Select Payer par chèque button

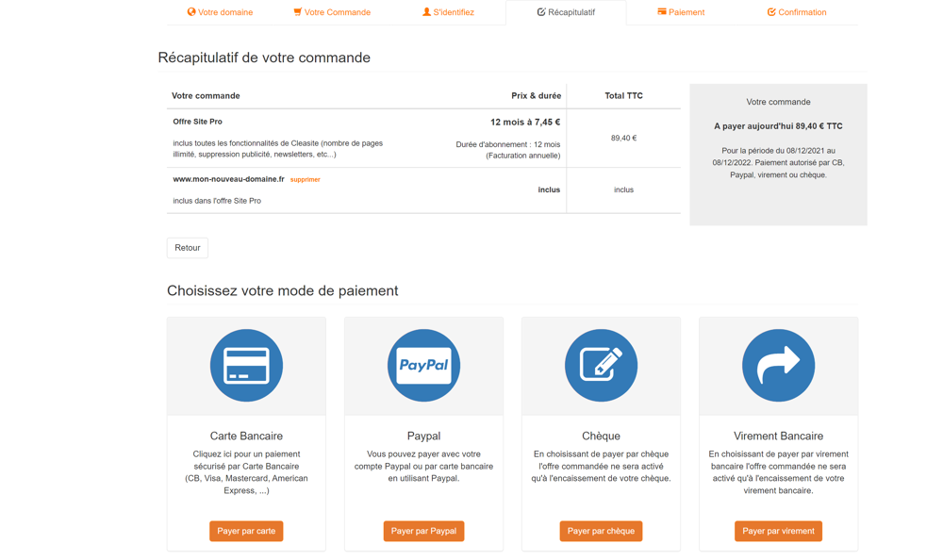coord(601,531)
